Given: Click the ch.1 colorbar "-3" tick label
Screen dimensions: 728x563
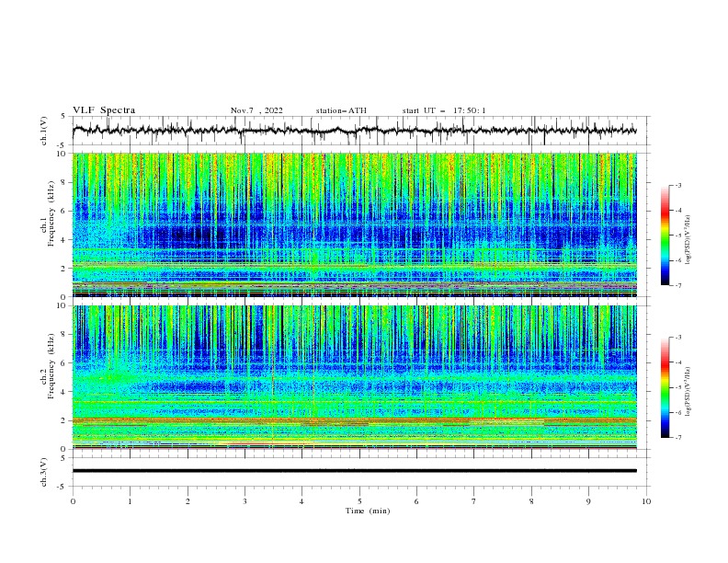Looking at the screenshot, I should pos(678,185).
